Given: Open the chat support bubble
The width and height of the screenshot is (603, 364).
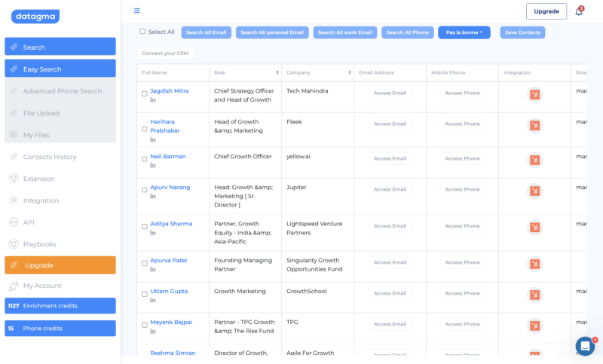Looking at the screenshot, I should click(585, 346).
